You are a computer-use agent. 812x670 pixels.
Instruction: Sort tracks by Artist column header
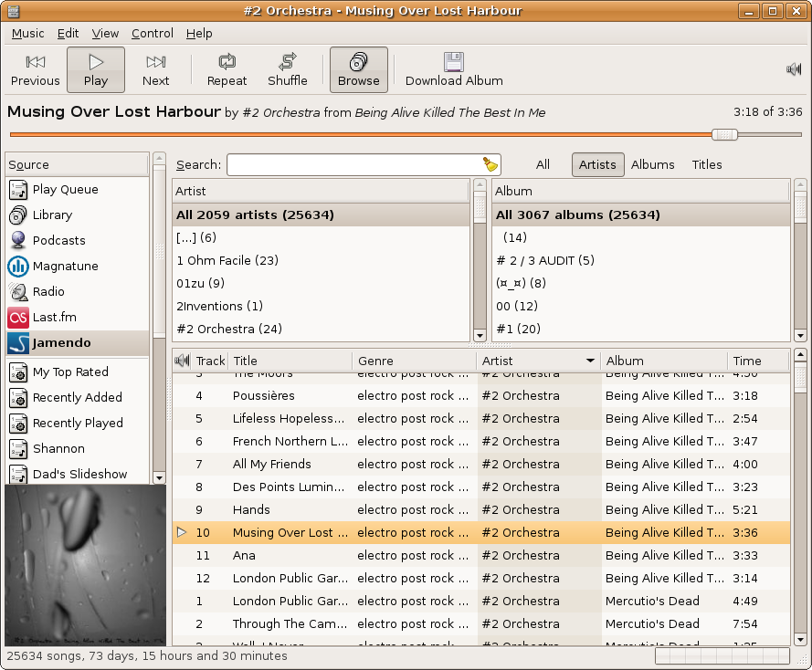click(539, 361)
